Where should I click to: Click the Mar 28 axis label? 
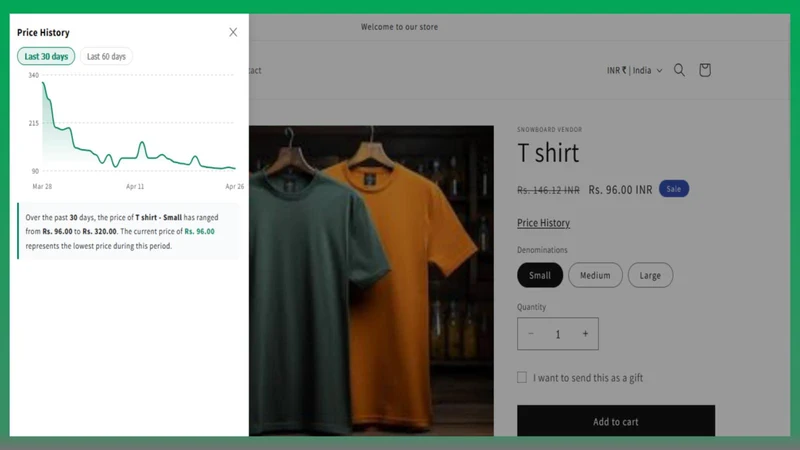pos(42,186)
